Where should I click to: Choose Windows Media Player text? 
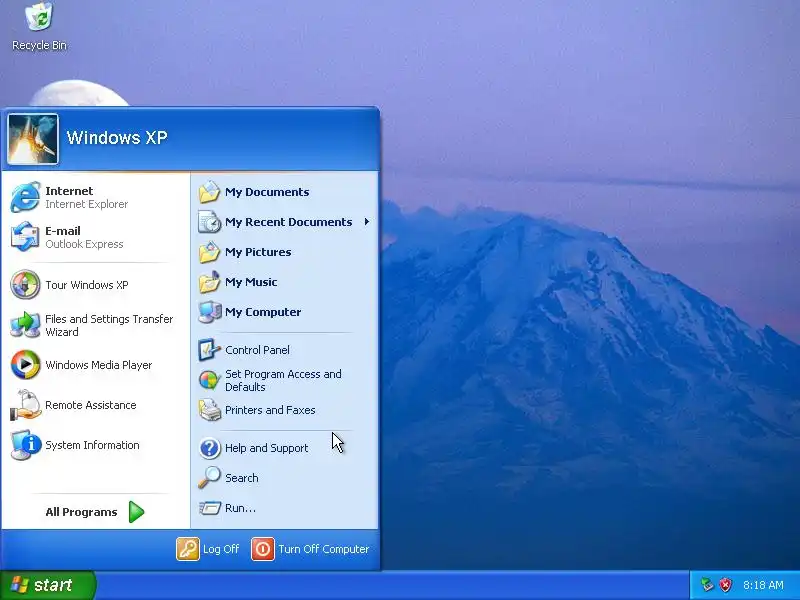tap(98, 365)
